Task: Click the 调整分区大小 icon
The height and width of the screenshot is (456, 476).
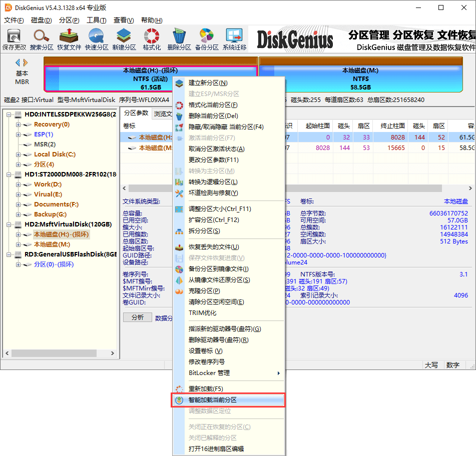Action: pos(179,209)
